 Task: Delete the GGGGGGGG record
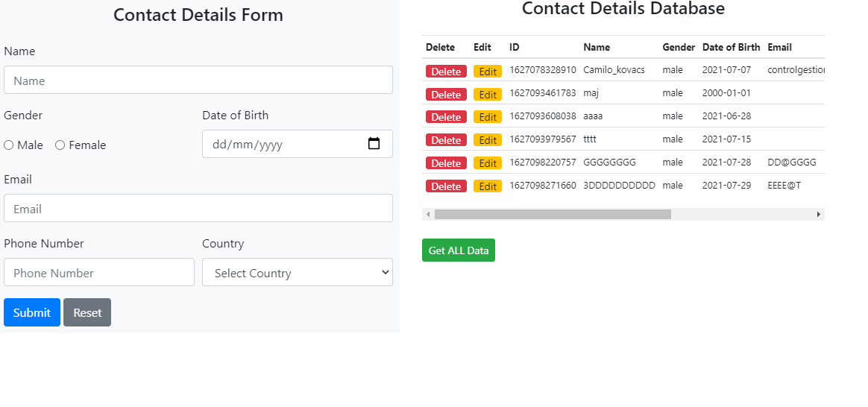(x=446, y=163)
